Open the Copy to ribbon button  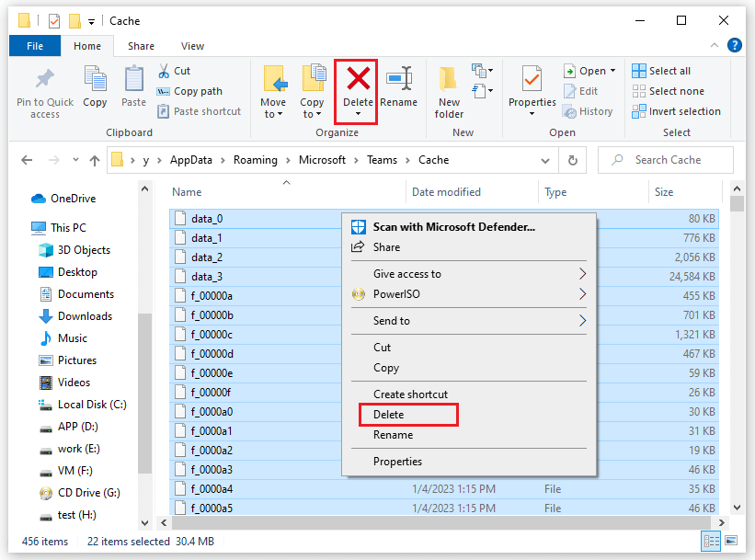click(312, 93)
